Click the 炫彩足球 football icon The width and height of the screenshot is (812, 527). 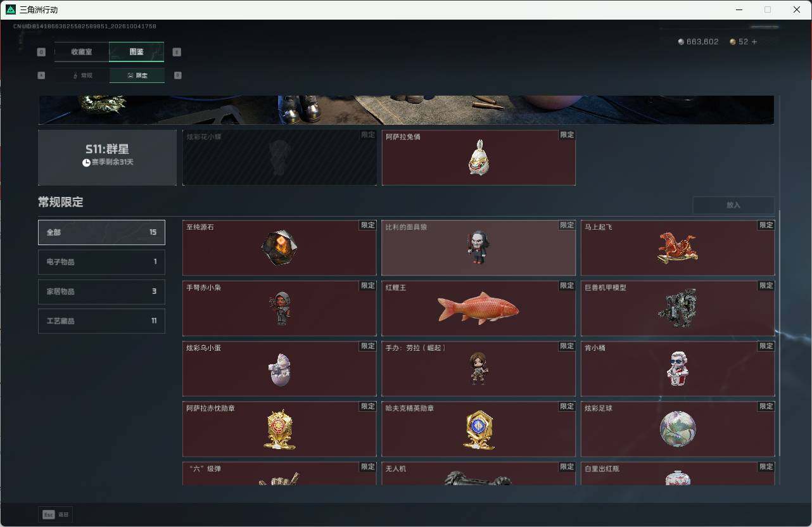point(678,429)
